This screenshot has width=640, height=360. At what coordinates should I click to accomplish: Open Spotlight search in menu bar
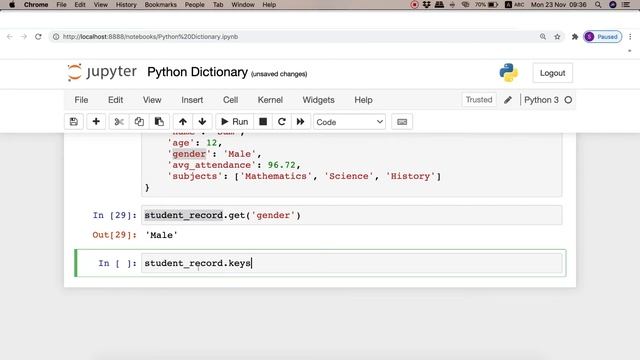click(x=598, y=4)
